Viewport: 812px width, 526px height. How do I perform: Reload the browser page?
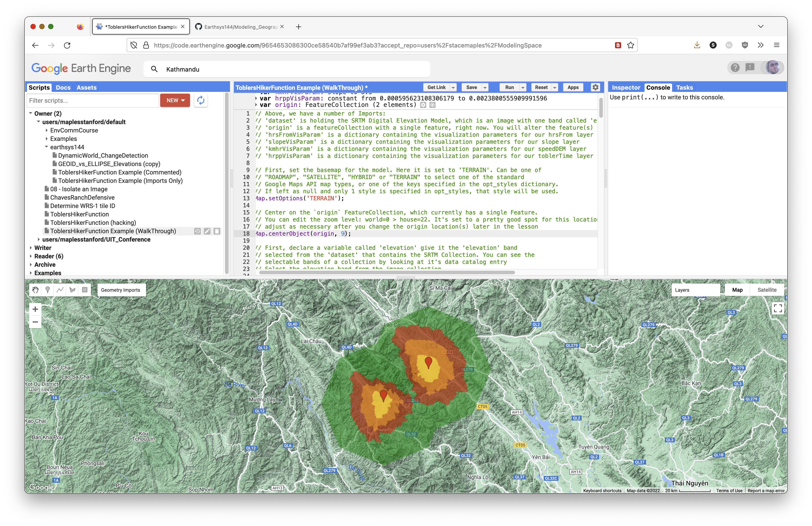click(67, 45)
